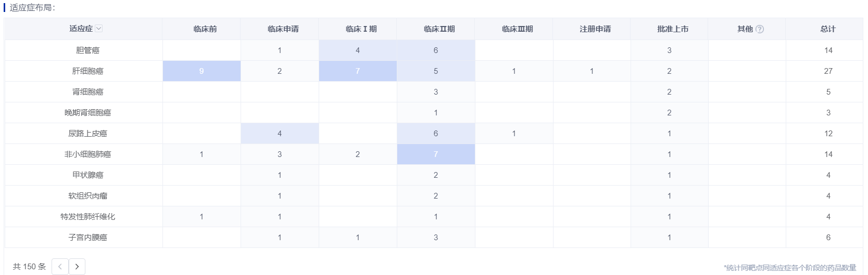
Task: Select 子宫内膜癌 row label
Action: tap(87, 238)
